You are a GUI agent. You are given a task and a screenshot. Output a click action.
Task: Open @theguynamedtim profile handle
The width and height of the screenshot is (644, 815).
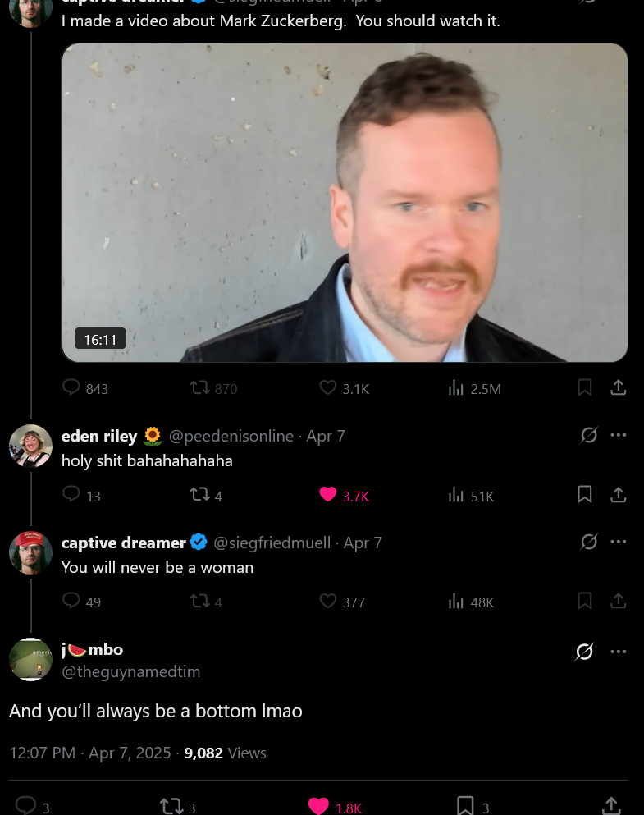[131, 671]
